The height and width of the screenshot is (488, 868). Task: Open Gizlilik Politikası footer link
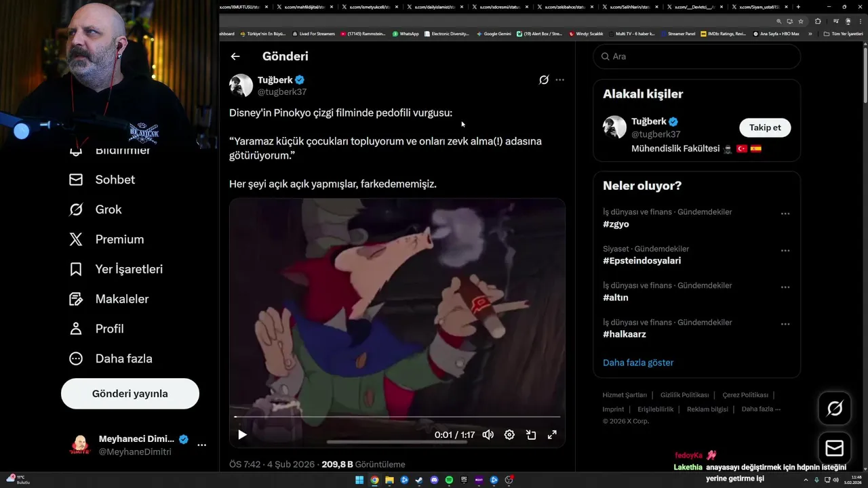(x=684, y=395)
